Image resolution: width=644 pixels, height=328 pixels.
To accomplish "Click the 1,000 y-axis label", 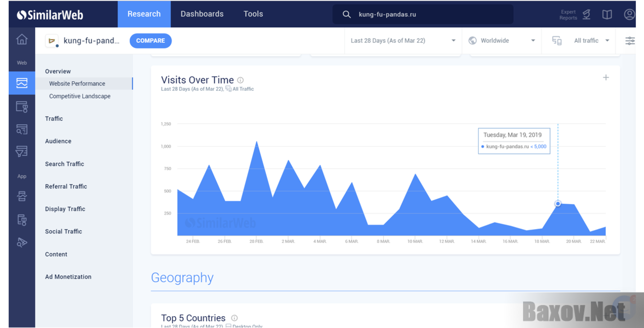I will point(166,146).
